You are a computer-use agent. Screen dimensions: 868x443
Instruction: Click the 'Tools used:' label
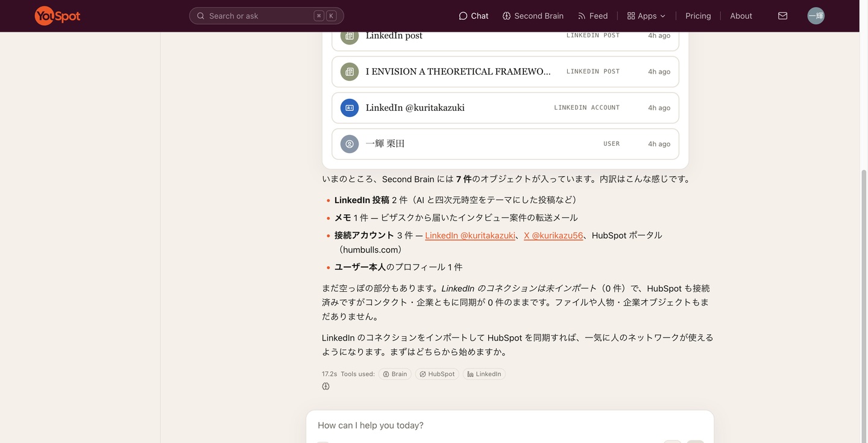point(357,374)
